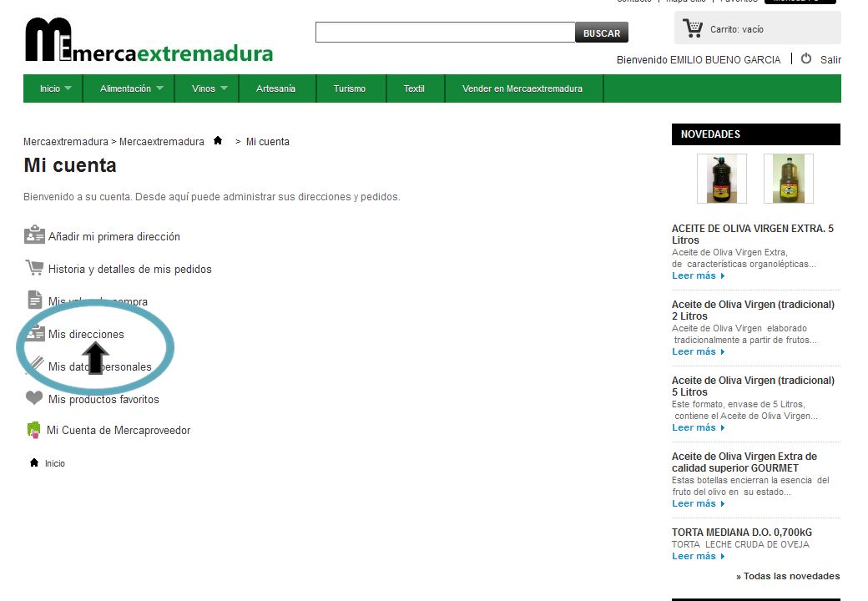Expand the Alimentación menu dropdown arrow
This screenshot has height=601, width=868.
pyautogui.click(x=160, y=88)
